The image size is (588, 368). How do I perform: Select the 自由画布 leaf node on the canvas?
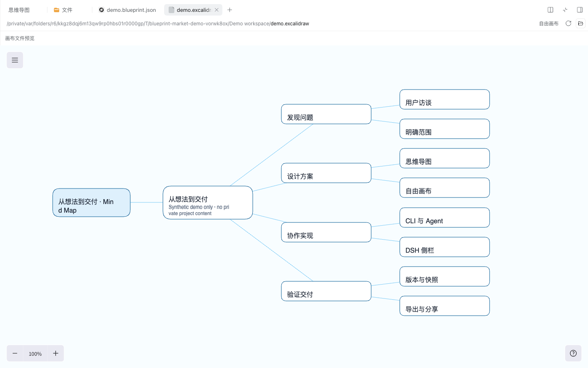coord(445,188)
